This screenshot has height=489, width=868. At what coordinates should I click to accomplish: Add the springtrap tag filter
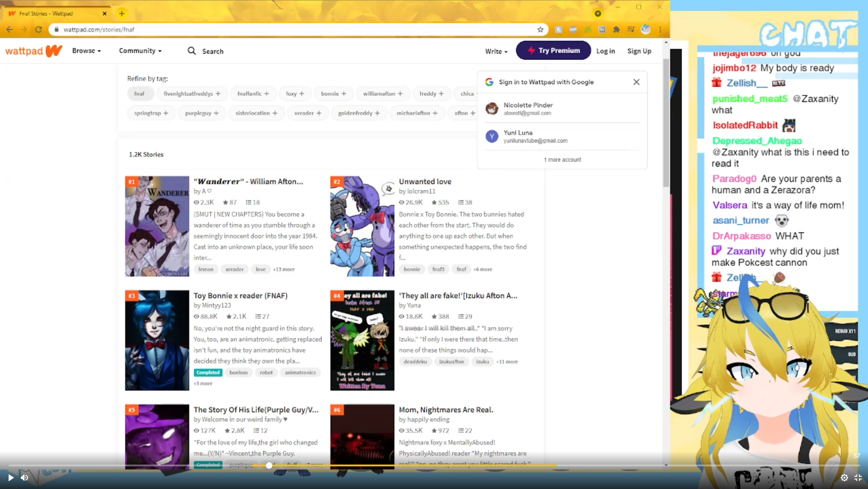151,113
